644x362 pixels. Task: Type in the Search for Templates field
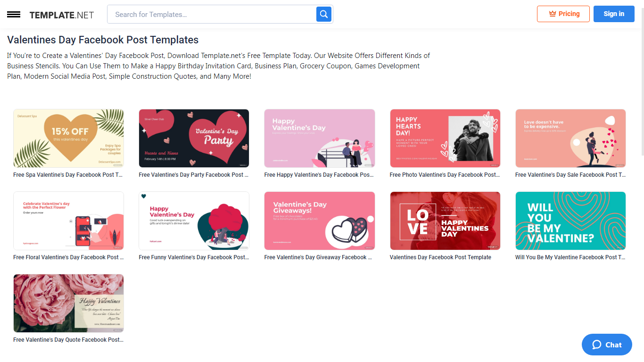tap(212, 15)
